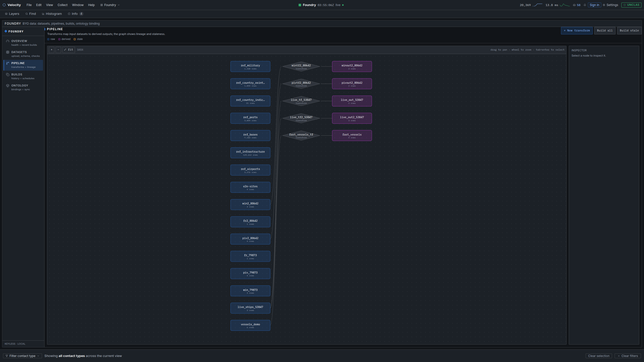644x362 pixels.
Task: Click the Info circle icon
Action: click(x=69, y=14)
